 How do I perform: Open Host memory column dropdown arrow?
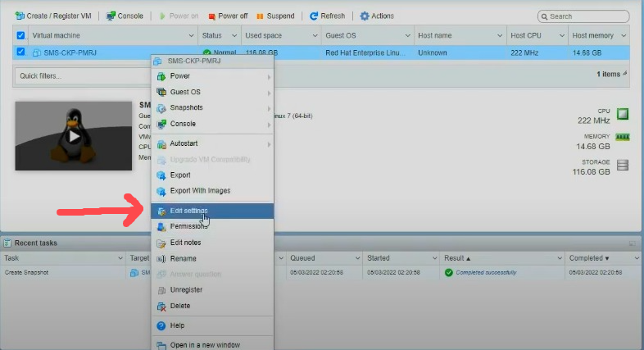click(x=624, y=36)
